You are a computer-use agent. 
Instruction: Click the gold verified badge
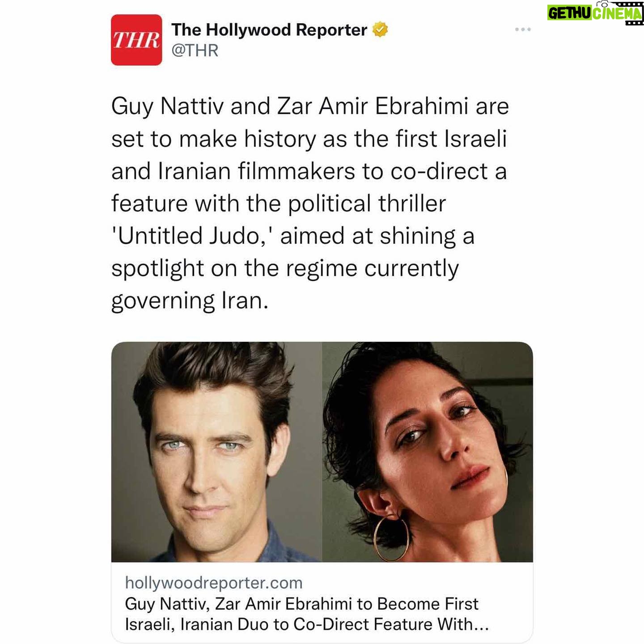[x=380, y=30]
